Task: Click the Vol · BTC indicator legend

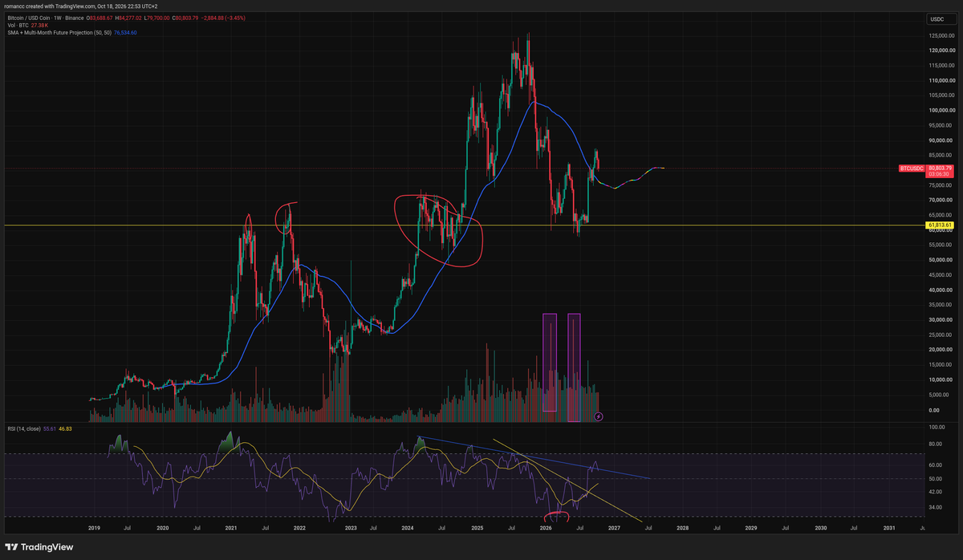Action: 16,26
